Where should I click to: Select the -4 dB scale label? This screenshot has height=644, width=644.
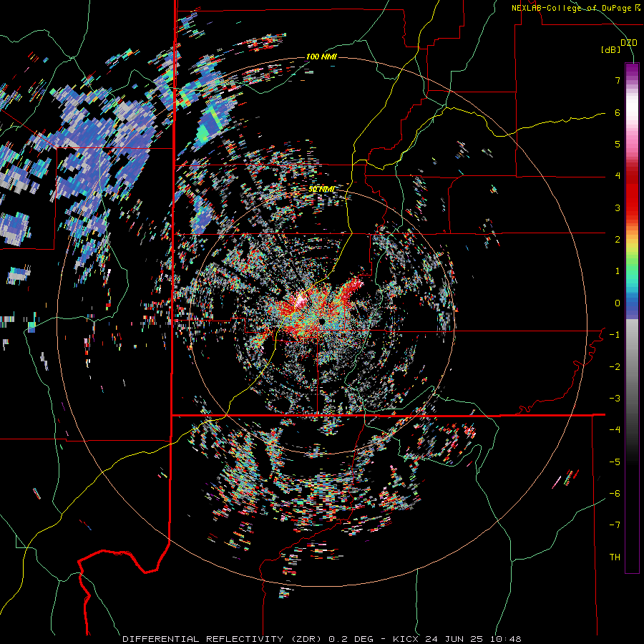[615, 430]
